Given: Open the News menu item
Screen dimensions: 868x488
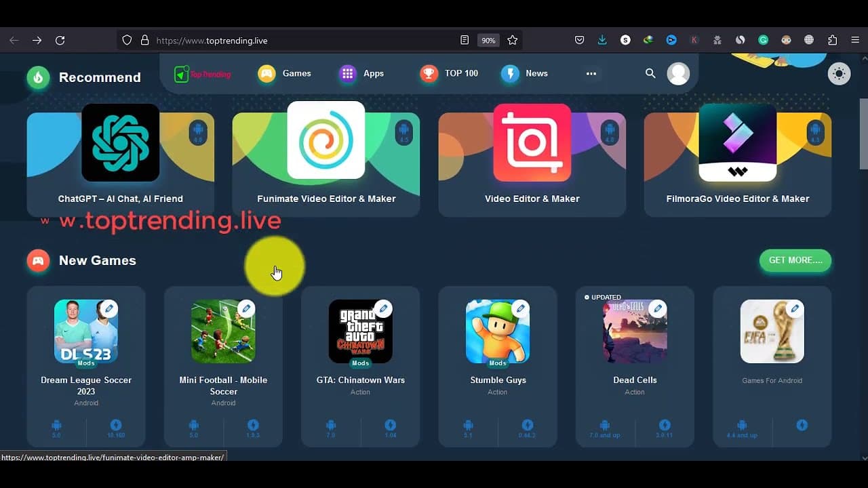Looking at the screenshot, I should coord(524,73).
